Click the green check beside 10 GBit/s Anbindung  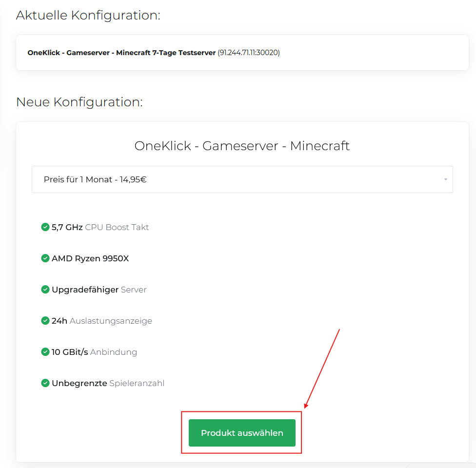click(45, 352)
